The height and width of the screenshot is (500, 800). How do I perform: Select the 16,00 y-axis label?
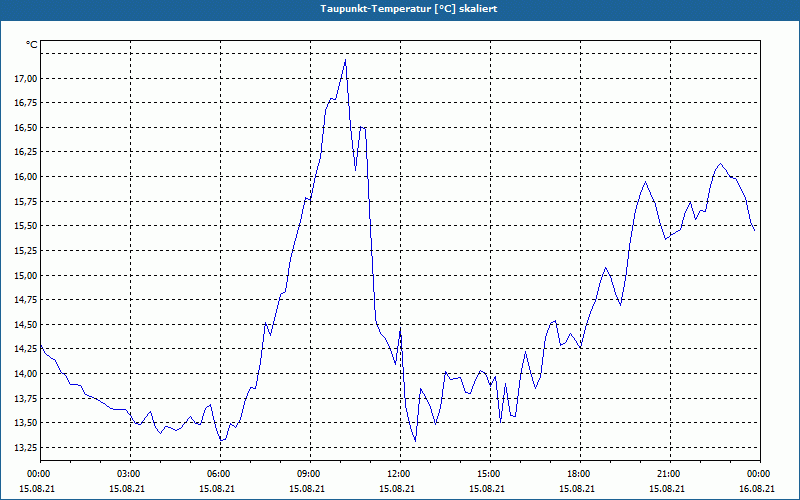pos(26,177)
